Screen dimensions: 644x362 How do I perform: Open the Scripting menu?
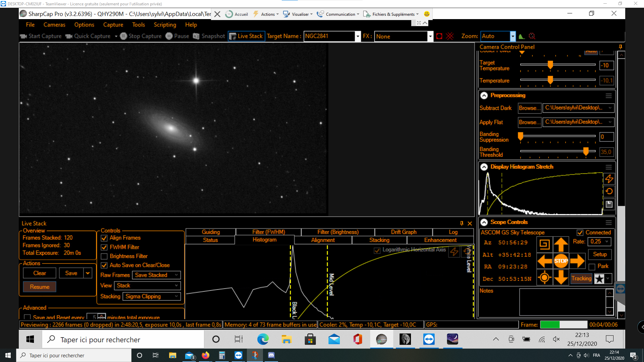(165, 25)
